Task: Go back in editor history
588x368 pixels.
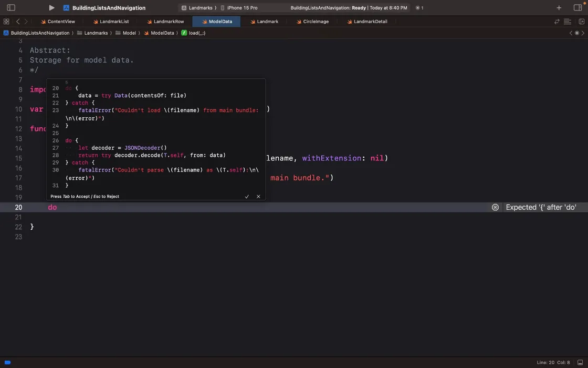Action: tap(18, 22)
